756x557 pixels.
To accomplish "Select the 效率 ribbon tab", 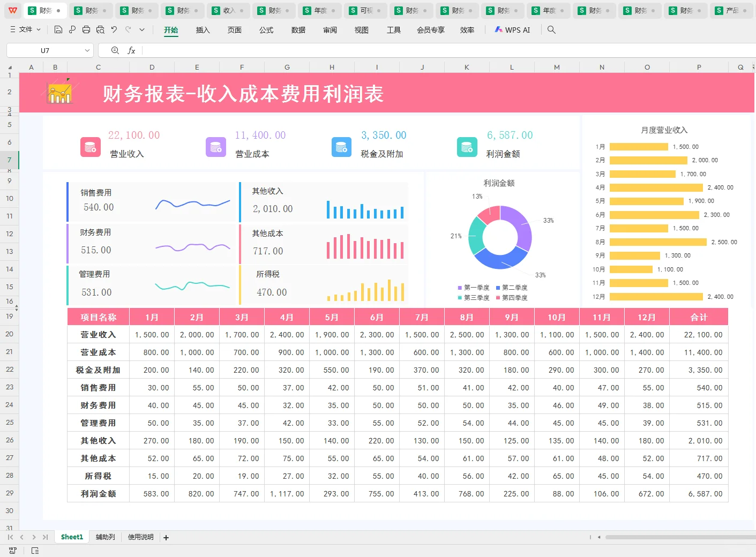I will 467,30.
